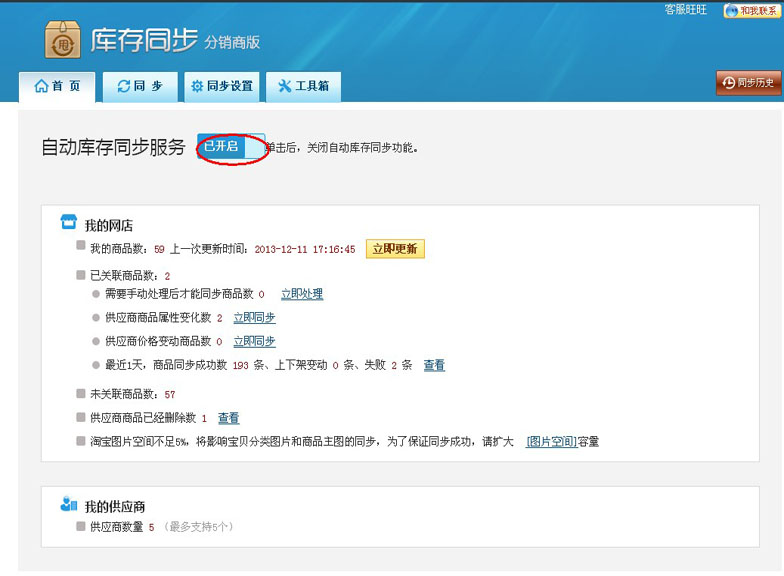Click the clock icon in 同步历史 button
The width and height of the screenshot is (784, 576).
[x=728, y=82]
